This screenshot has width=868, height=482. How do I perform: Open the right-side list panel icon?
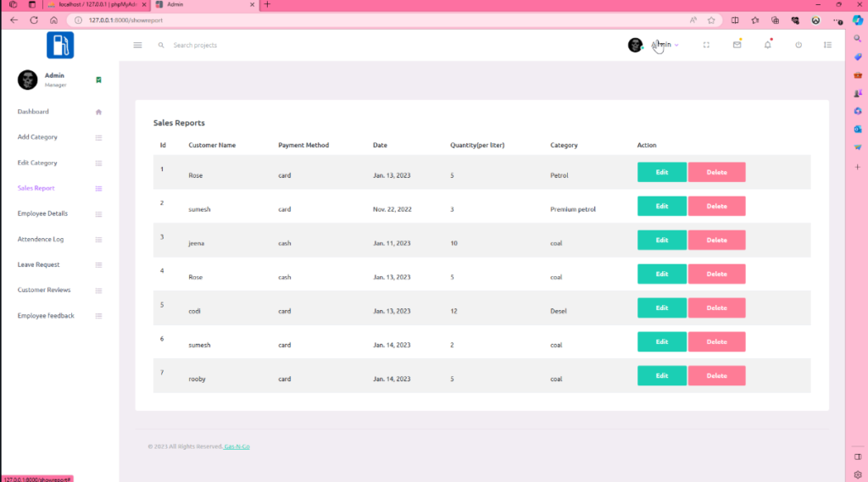(827, 45)
